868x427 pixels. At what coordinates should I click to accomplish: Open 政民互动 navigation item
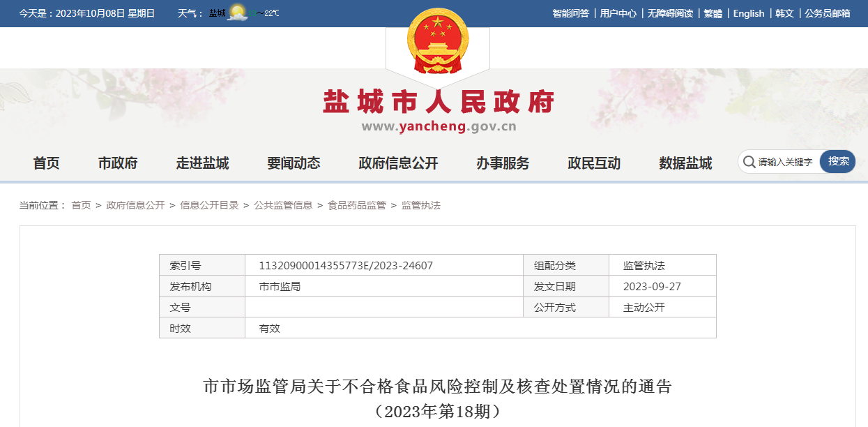[594, 163]
